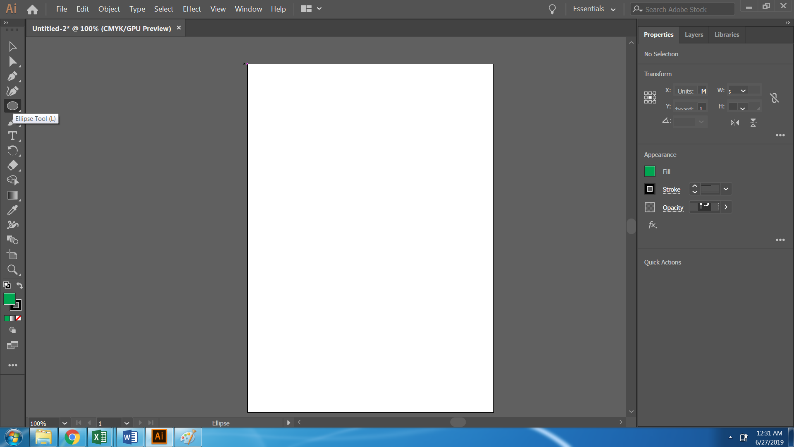Click the Stroke label link

671,189
